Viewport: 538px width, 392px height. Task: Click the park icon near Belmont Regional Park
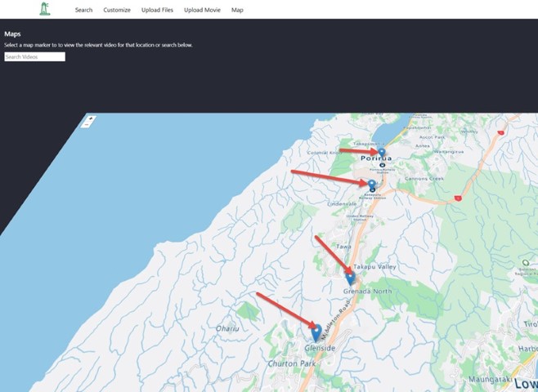[x=526, y=263]
